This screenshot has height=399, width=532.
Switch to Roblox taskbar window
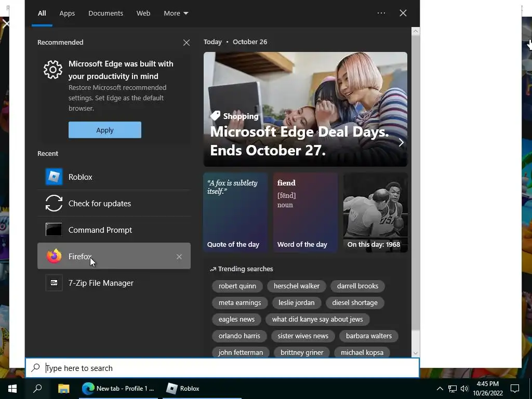point(202,389)
